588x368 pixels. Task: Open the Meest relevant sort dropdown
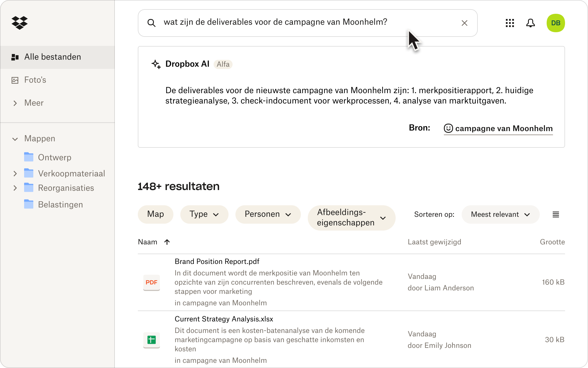tap(500, 214)
